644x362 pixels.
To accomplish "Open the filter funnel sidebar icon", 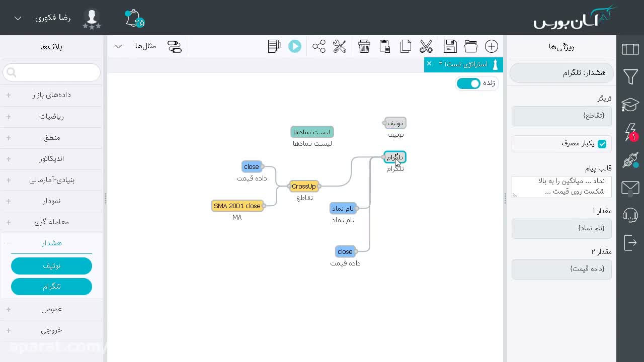I will [630, 76].
